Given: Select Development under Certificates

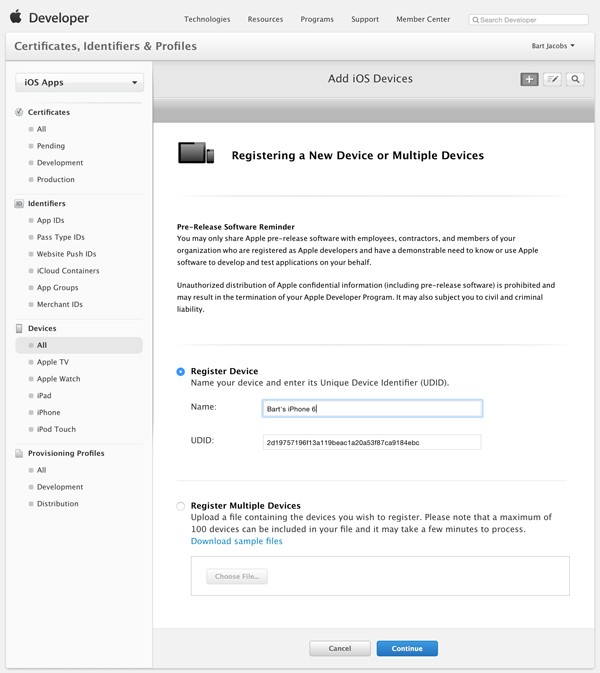Looking at the screenshot, I should (60, 163).
